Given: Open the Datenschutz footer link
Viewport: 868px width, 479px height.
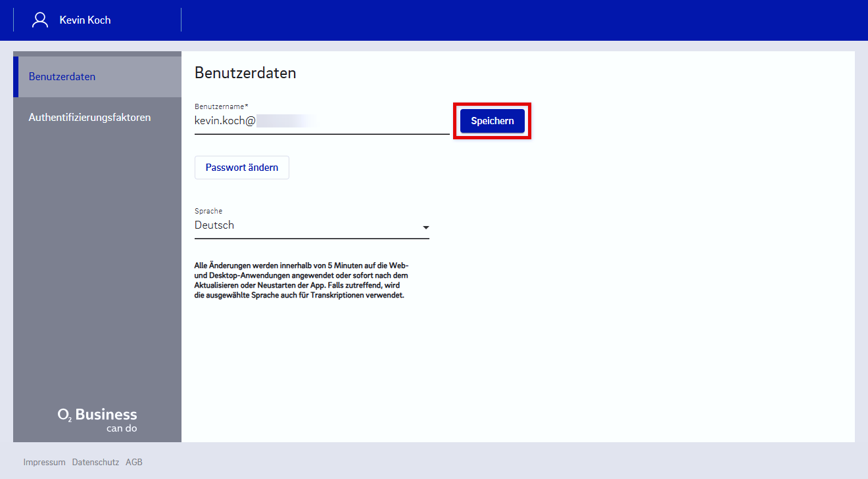Looking at the screenshot, I should tap(95, 462).
